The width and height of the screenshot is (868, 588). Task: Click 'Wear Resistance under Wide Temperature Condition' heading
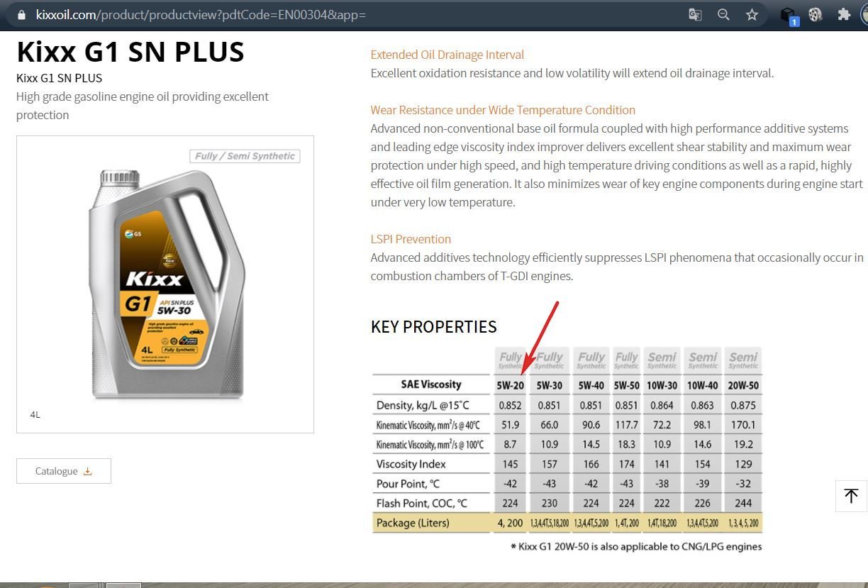(x=503, y=110)
